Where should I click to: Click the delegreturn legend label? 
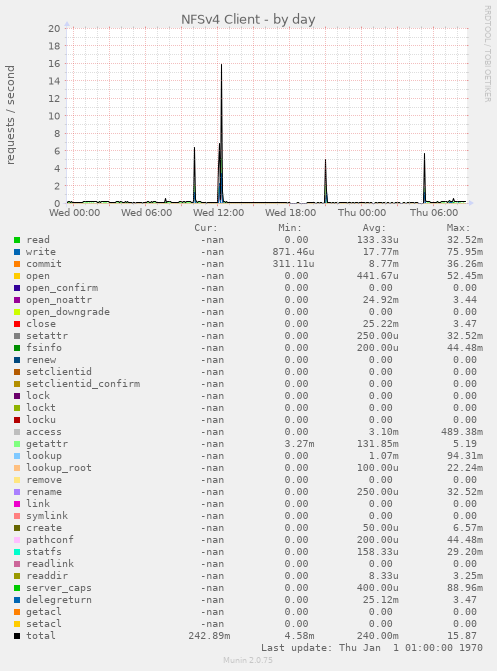pyautogui.click(x=59, y=600)
